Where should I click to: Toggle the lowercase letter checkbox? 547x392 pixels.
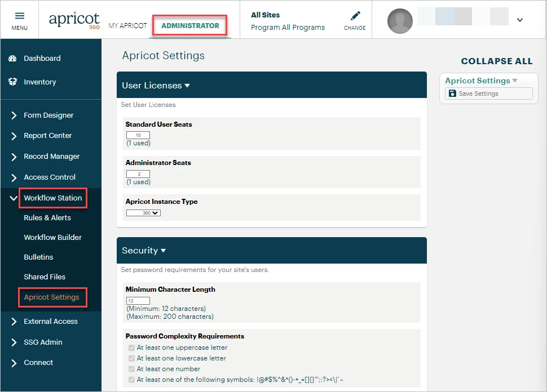[131, 359]
